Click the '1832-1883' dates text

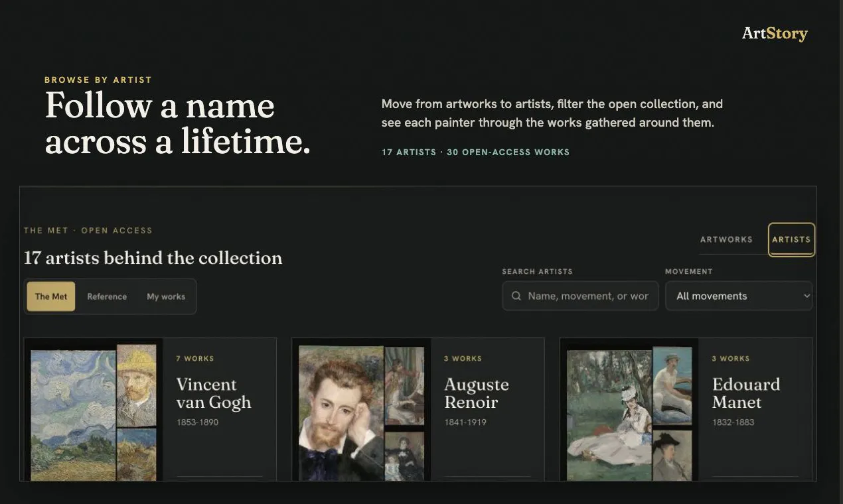click(x=733, y=422)
